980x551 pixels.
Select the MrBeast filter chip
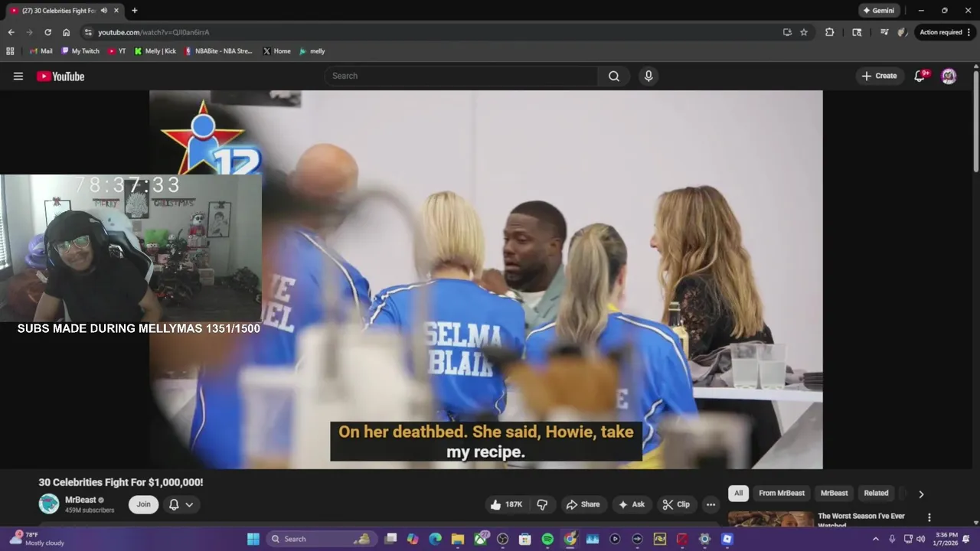pos(834,493)
